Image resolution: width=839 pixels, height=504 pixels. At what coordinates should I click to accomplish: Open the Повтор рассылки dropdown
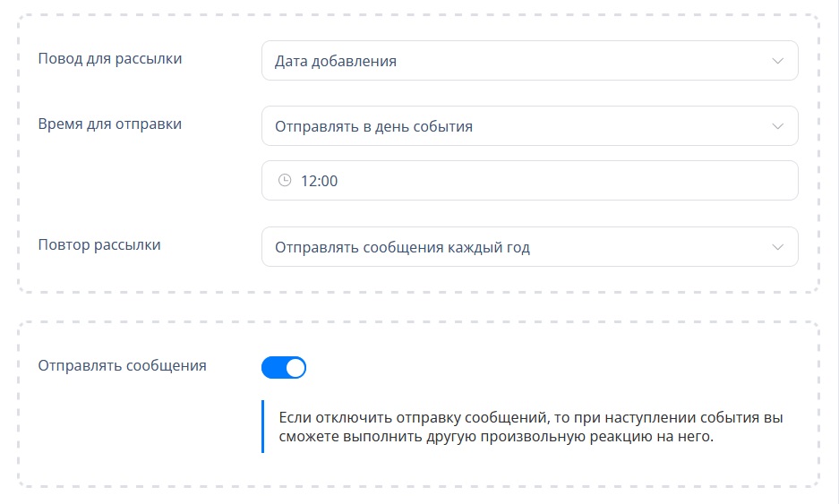tap(530, 247)
